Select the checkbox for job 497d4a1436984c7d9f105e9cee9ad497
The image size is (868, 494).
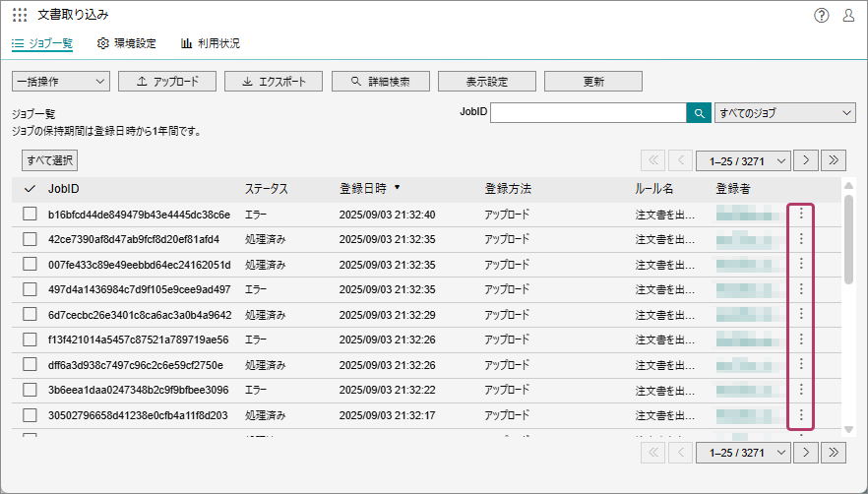click(30, 289)
